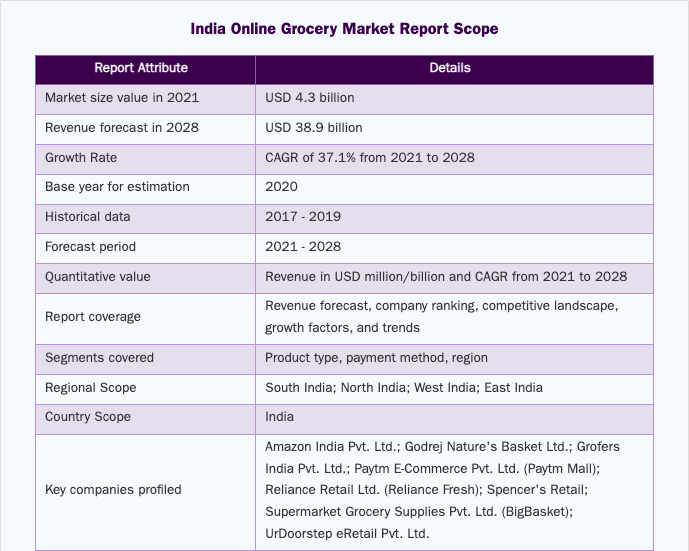The height and width of the screenshot is (551, 689).
Task: Click 'Supermarket Grocery Supplies Pvt. Ltd. (BigBasket)' line
Action: [419, 512]
